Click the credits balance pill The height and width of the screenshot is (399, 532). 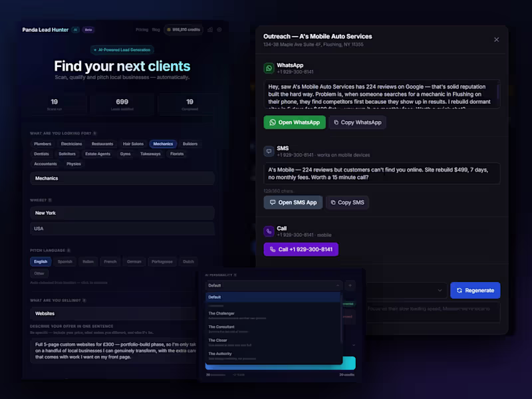tap(184, 30)
